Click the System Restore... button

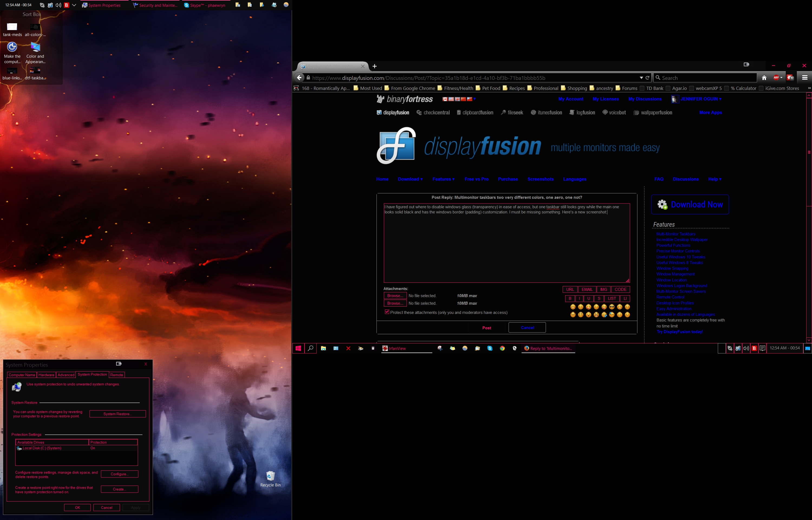(117, 414)
